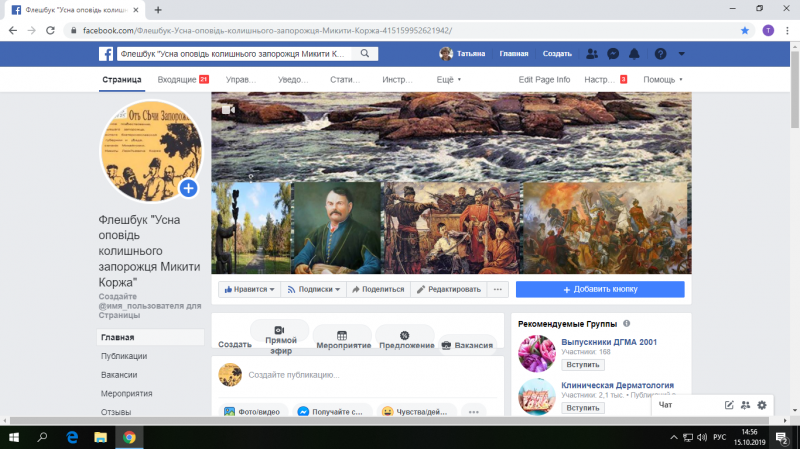Click the Мероприятие composer button
800x449 pixels.
[x=343, y=339]
